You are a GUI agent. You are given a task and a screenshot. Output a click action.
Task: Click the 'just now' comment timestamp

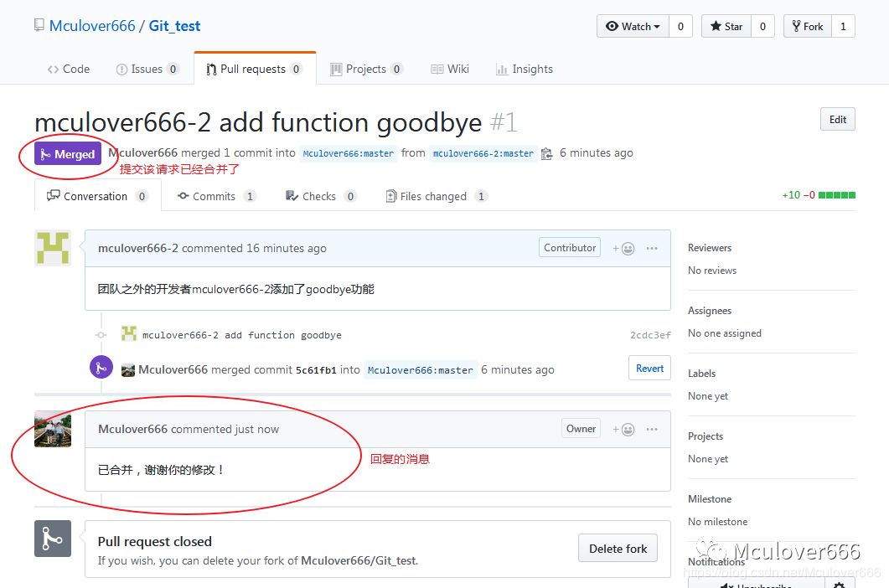[257, 429]
